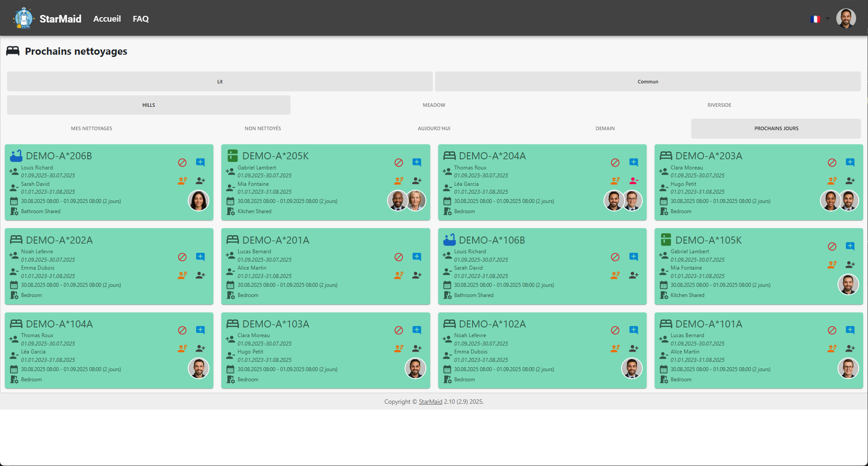Click the add-person icon on DEMO-A*205K

417,180
